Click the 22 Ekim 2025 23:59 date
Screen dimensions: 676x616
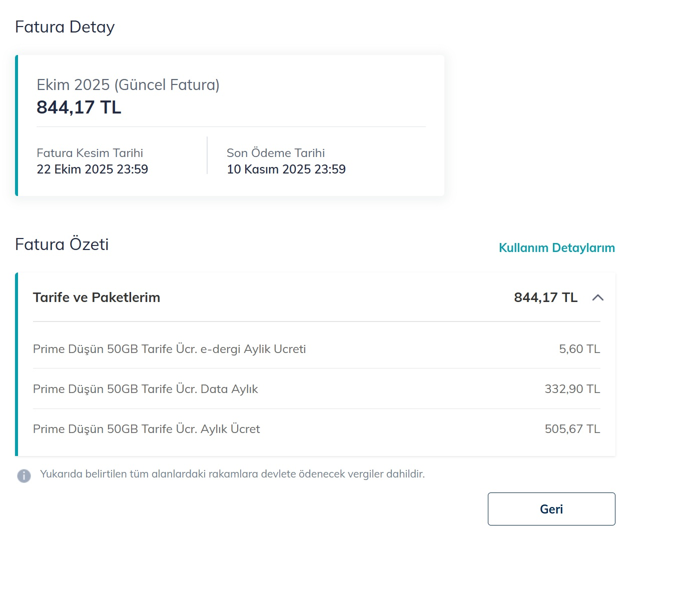(x=93, y=169)
